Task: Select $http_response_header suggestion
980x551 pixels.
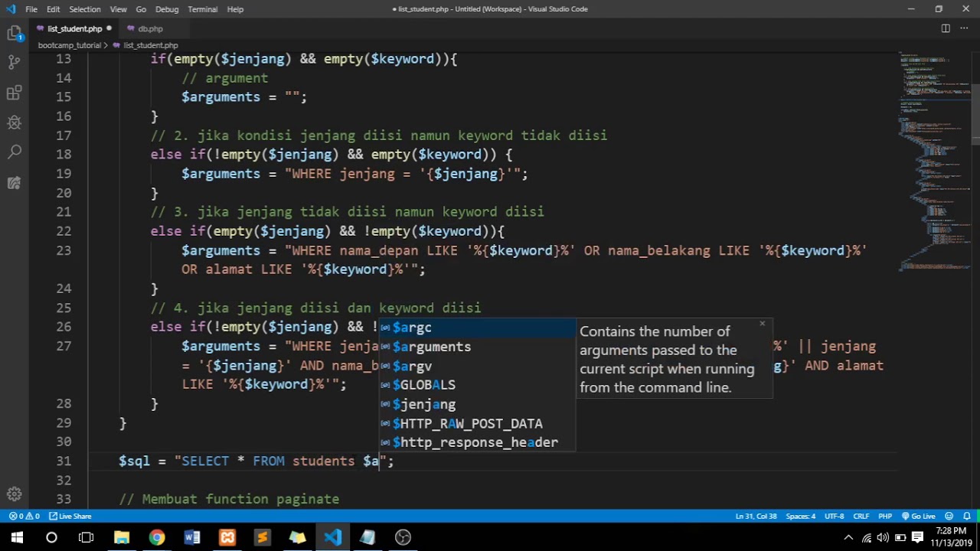Action: [478, 442]
